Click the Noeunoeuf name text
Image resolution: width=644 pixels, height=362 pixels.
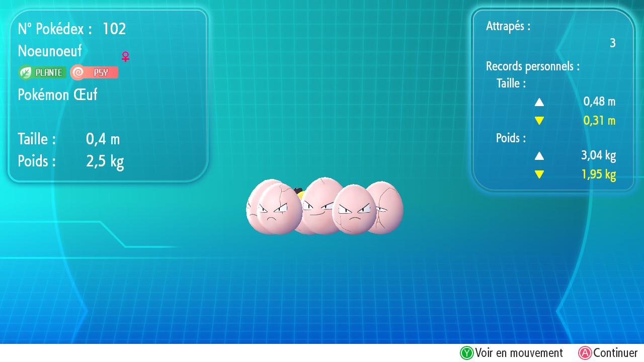click(x=50, y=51)
